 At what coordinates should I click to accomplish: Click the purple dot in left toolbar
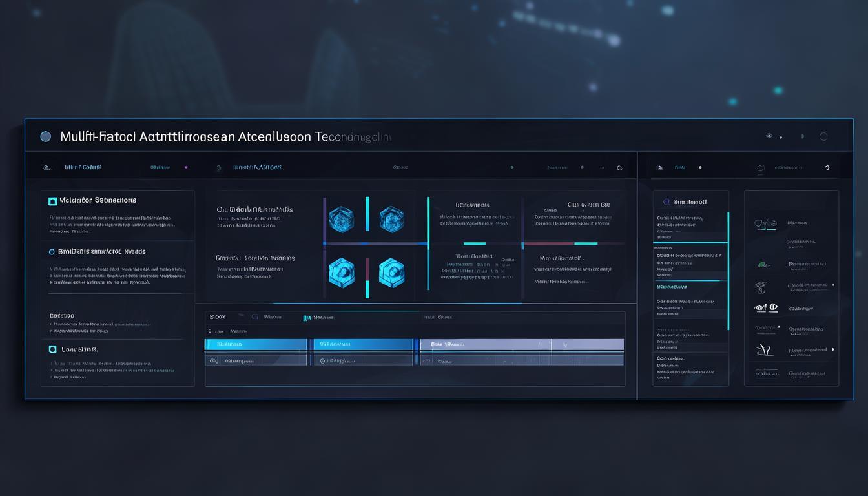(x=186, y=167)
